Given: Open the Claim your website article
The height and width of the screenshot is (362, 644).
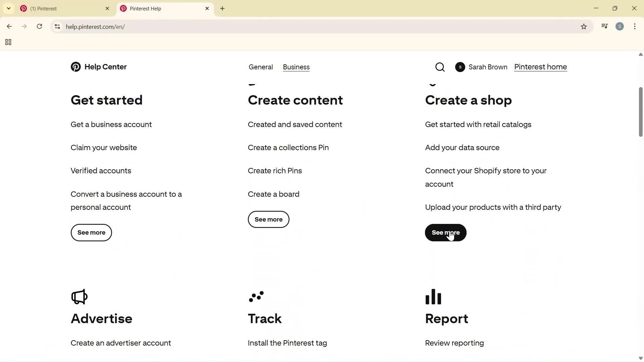Looking at the screenshot, I should click(103, 147).
